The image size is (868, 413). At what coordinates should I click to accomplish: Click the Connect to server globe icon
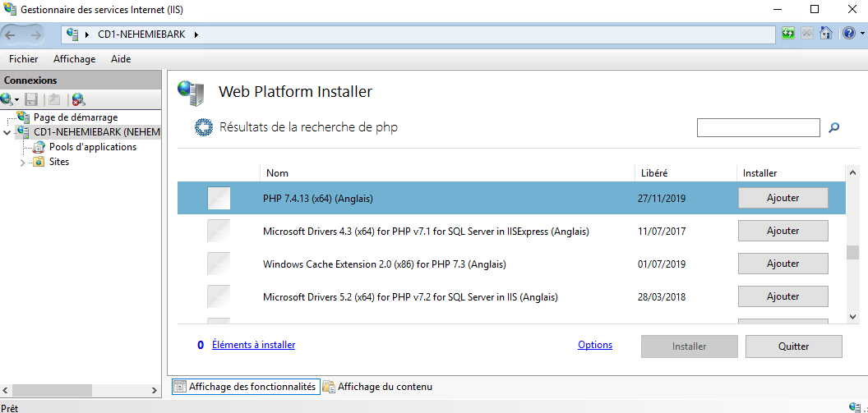tap(7, 99)
